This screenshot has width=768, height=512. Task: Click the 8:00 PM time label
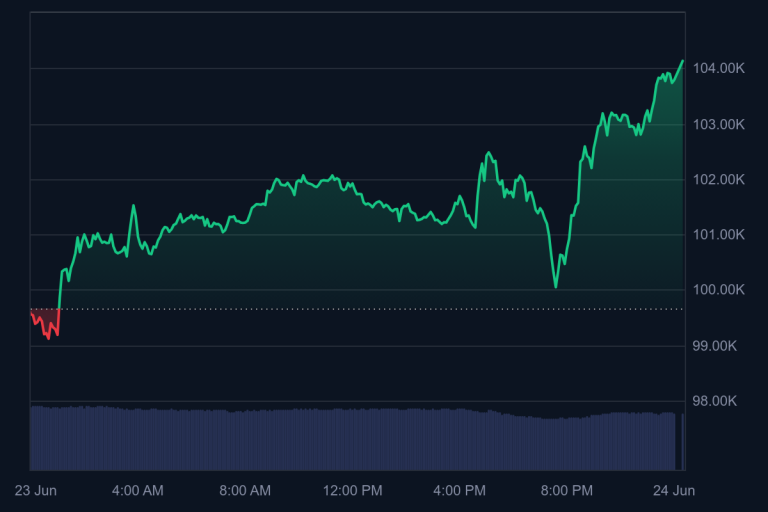coord(567,490)
